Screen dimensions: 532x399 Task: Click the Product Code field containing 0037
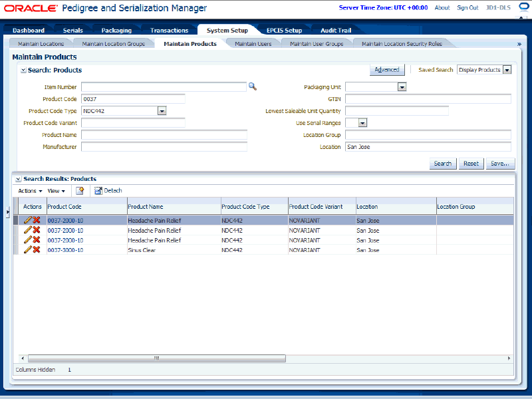tap(134, 99)
